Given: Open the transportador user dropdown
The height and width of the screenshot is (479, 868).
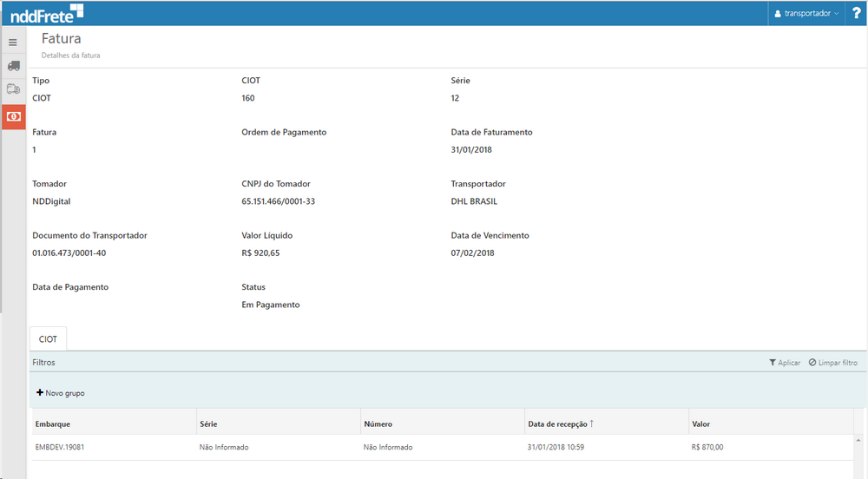Looking at the screenshot, I should [806, 14].
